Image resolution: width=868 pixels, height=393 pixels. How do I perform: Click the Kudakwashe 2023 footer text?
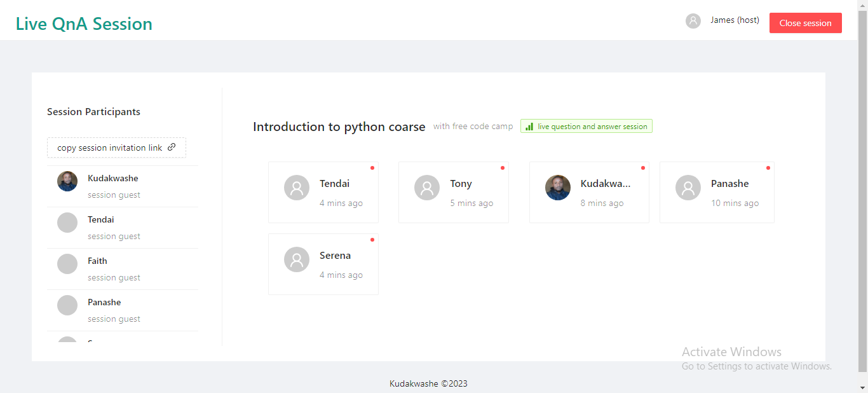(428, 383)
